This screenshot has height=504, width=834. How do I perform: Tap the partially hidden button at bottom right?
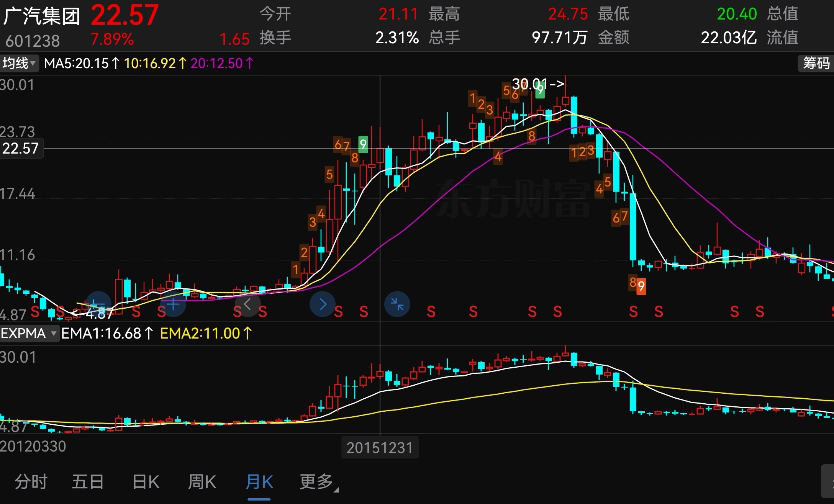pos(827,481)
